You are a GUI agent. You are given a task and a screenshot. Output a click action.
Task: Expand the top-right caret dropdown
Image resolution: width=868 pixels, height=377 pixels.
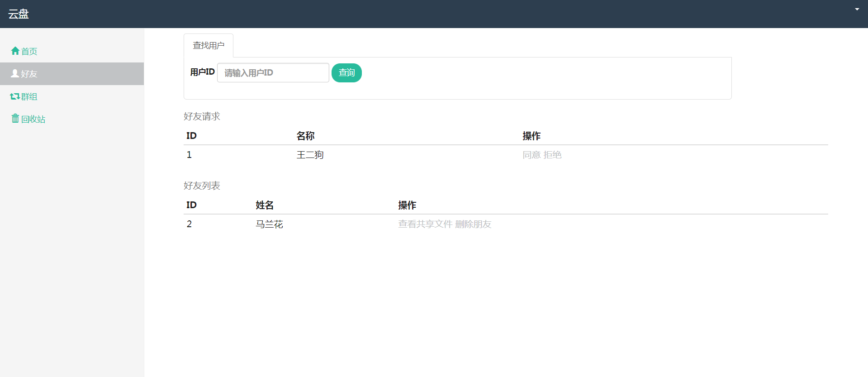coord(857,10)
